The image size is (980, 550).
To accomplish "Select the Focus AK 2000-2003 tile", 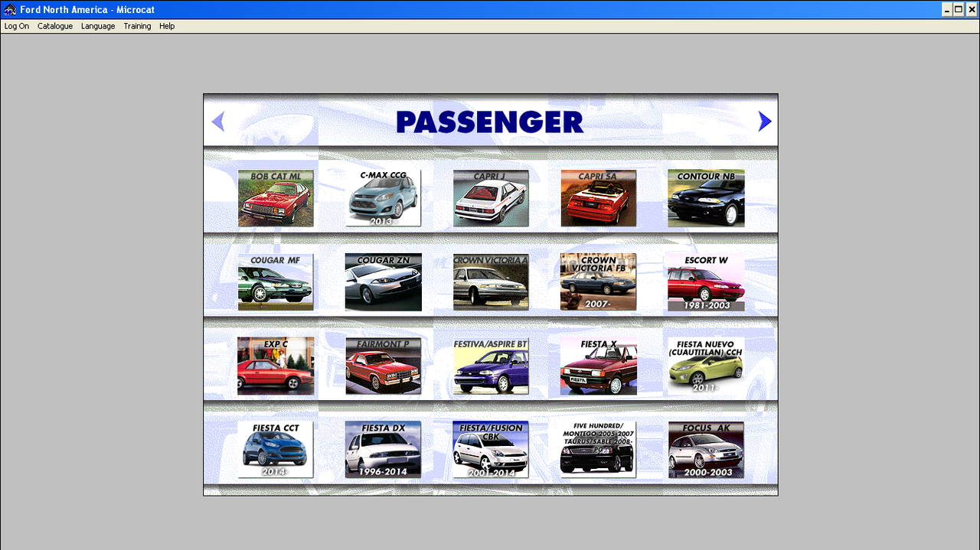I will 706,450.
